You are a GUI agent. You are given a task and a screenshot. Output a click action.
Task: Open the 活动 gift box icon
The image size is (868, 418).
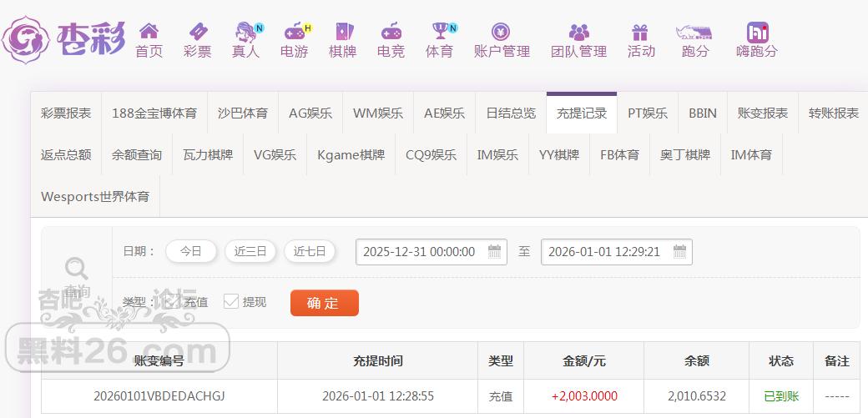[640, 33]
